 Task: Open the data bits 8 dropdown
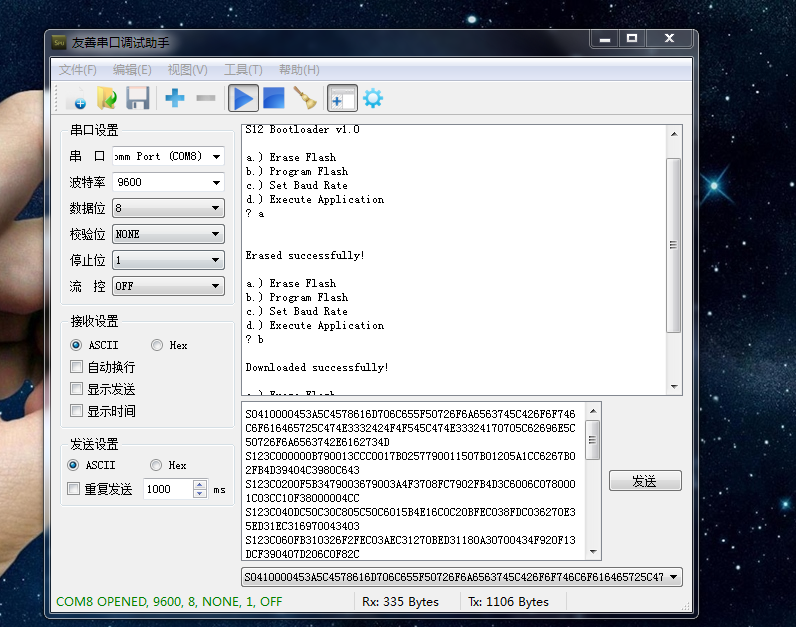(x=168, y=208)
